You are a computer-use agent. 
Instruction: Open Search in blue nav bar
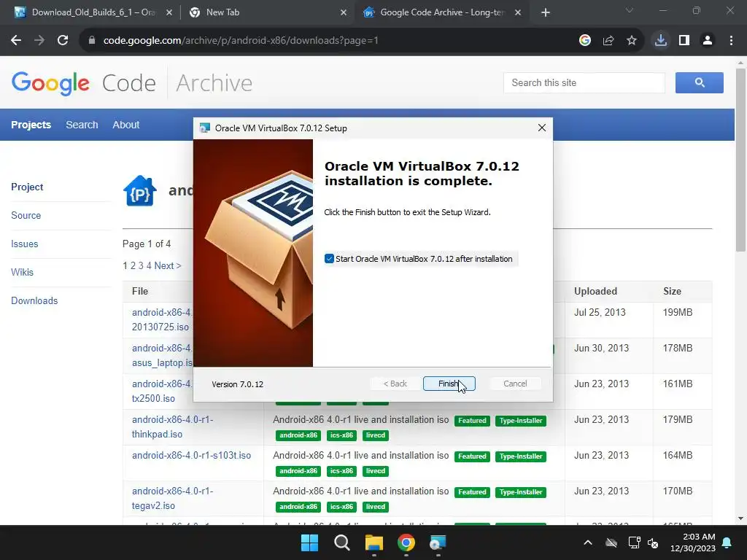[x=82, y=125]
